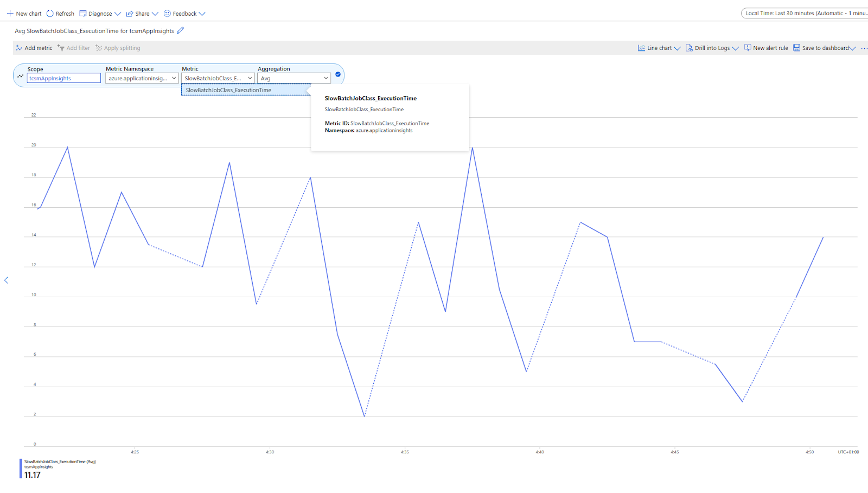The width and height of the screenshot is (868, 493).
Task: Click the Add metric button
Action: pos(34,48)
